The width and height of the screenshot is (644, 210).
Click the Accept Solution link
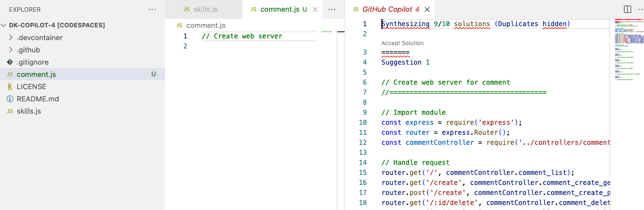pos(403,43)
